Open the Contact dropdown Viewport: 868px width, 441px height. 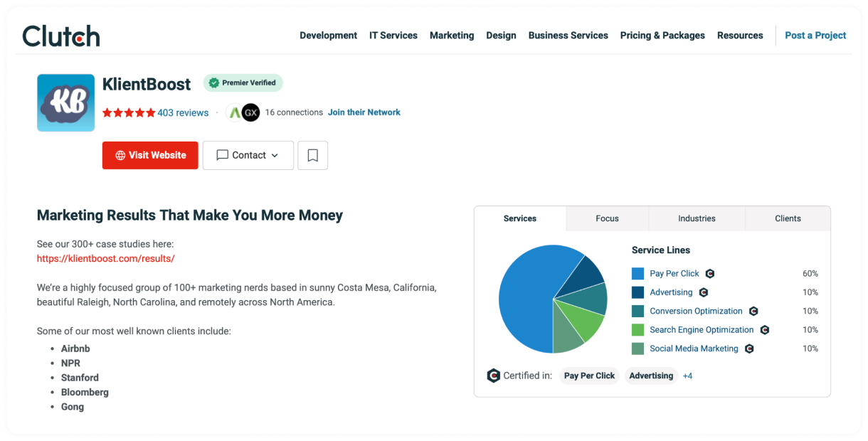click(x=248, y=155)
